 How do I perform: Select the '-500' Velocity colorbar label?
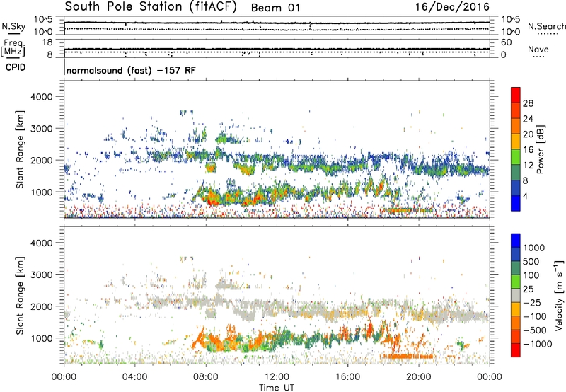pyautogui.click(x=535, y=330)
